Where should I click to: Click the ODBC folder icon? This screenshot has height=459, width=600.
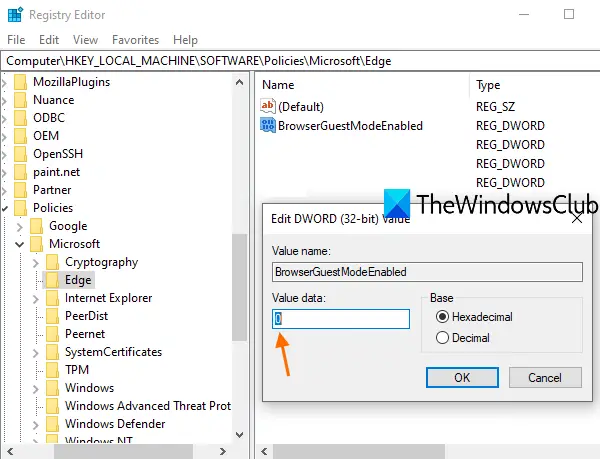tap(21, 118)
